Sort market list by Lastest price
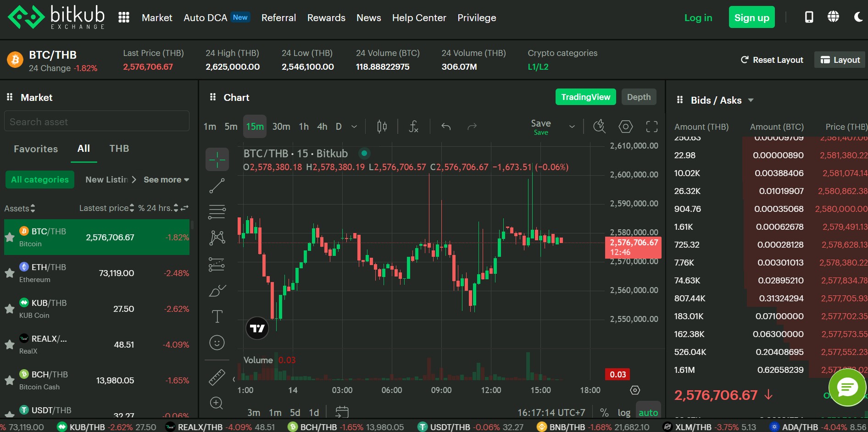The width and height of the screenshot is (868, 432). pos(106,208)
